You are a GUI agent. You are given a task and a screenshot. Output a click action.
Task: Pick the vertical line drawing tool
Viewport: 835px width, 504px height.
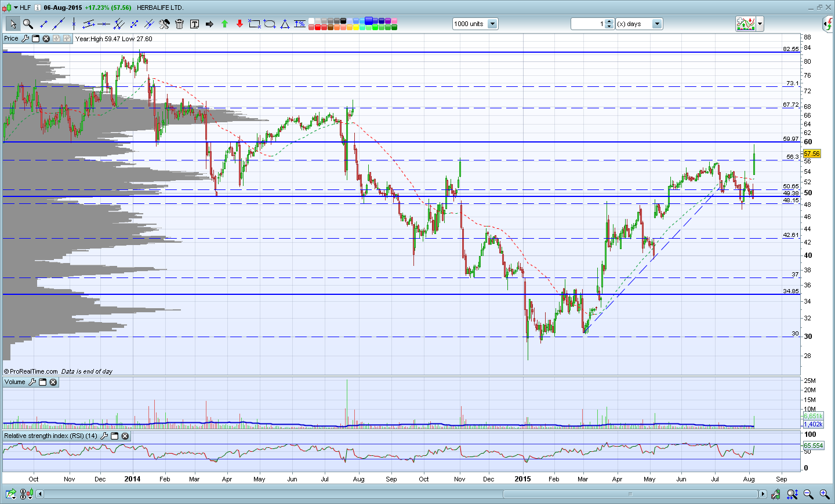pyautogui.click(x=74, y=24)
